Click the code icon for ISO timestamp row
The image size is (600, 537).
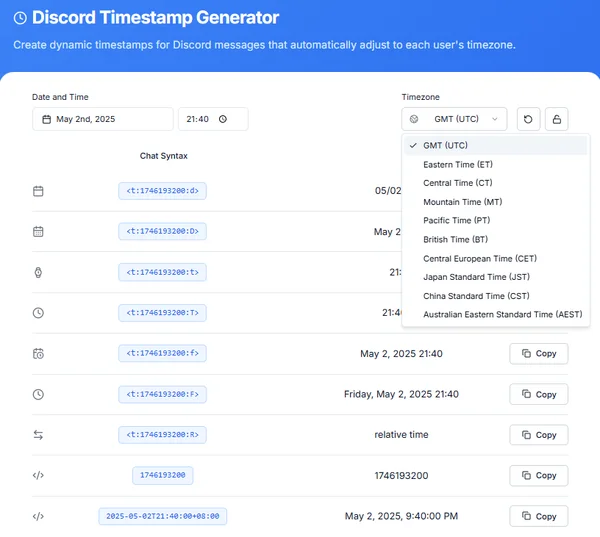[38, 516]
